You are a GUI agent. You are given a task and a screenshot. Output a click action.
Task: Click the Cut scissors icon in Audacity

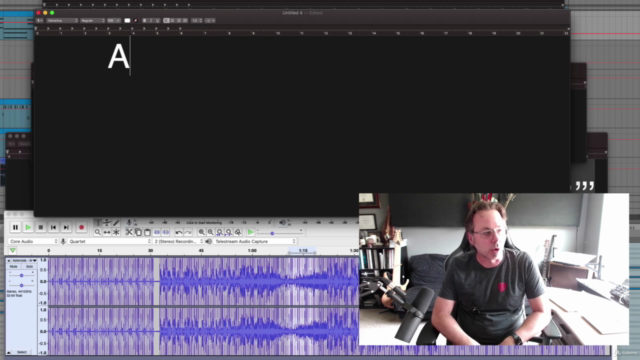click(x=129, y=232)
